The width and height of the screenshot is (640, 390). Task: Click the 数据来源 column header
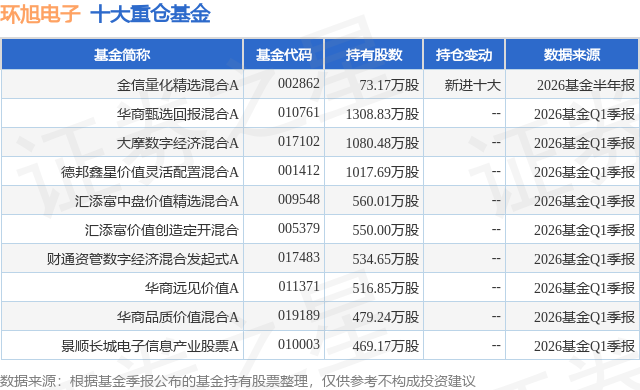(572, 55)
